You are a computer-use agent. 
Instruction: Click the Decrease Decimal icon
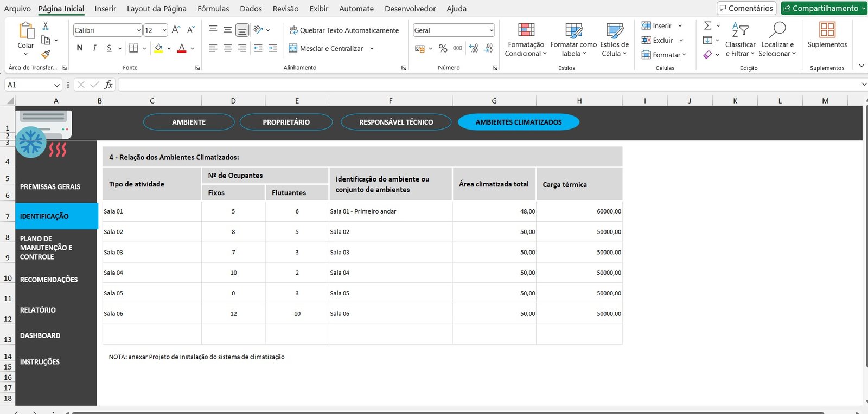(x=488, y=48)
